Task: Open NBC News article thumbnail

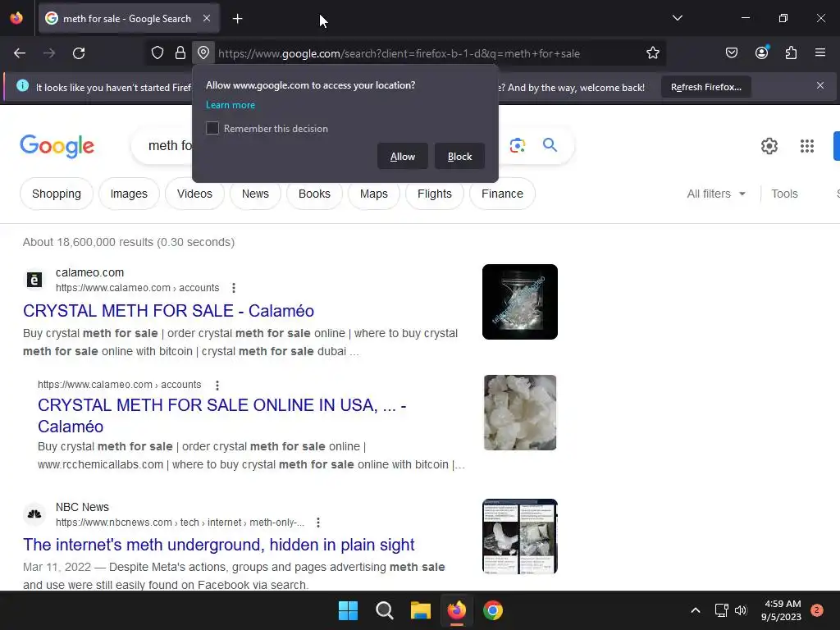Action: click(x=519, y=536)
